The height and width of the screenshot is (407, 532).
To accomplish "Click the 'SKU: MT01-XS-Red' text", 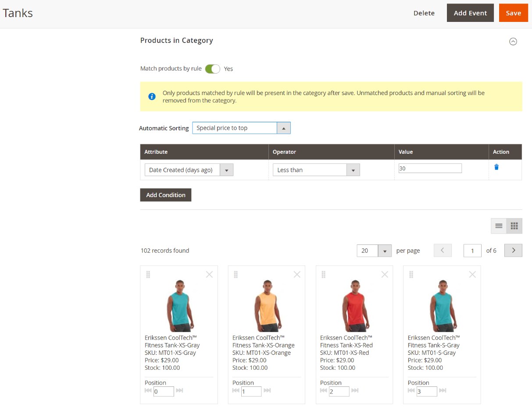I will click(345, 353).
